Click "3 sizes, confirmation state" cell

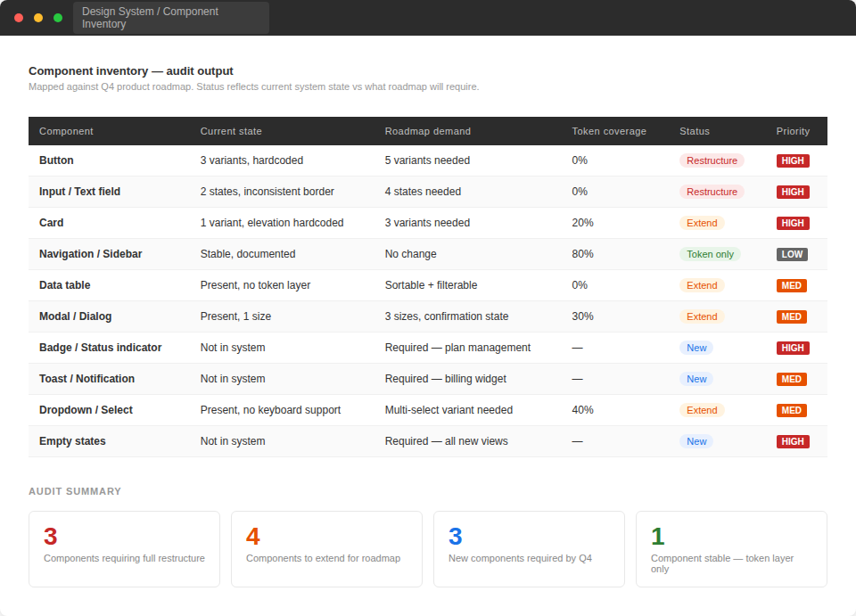click(447, 316)
